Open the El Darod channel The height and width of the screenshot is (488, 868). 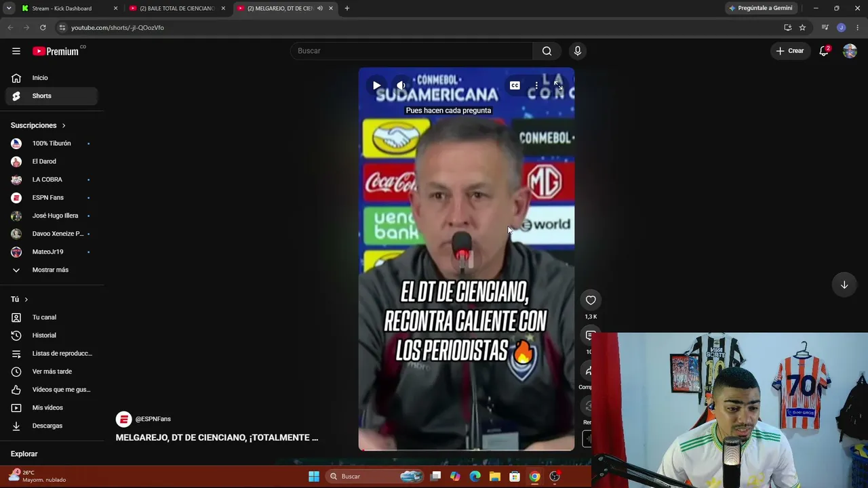52,161
